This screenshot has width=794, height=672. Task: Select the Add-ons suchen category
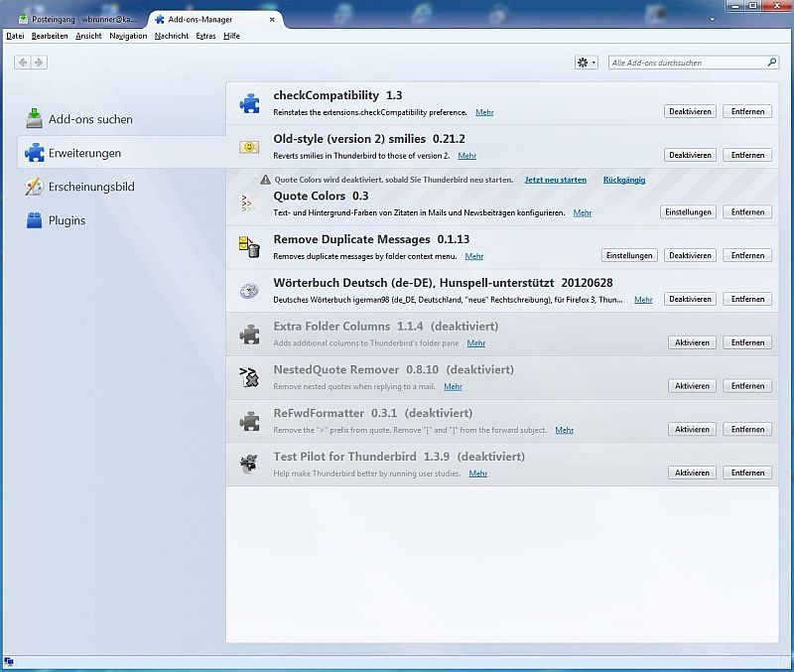click(90, 119)
